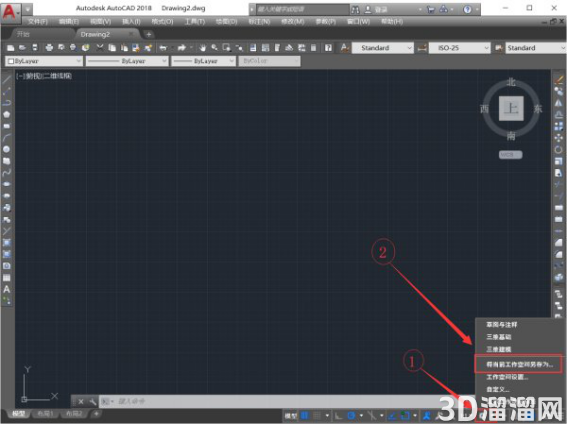Select the Circle tool in draw toolbar
Screen dimensions: 567x425
(x=7, y=149)
